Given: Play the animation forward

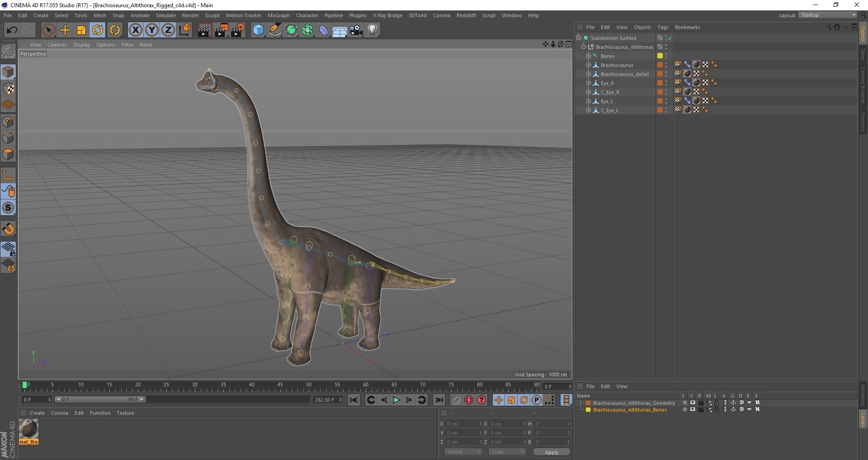Looking at the screenshot, I should coord(396,400).
